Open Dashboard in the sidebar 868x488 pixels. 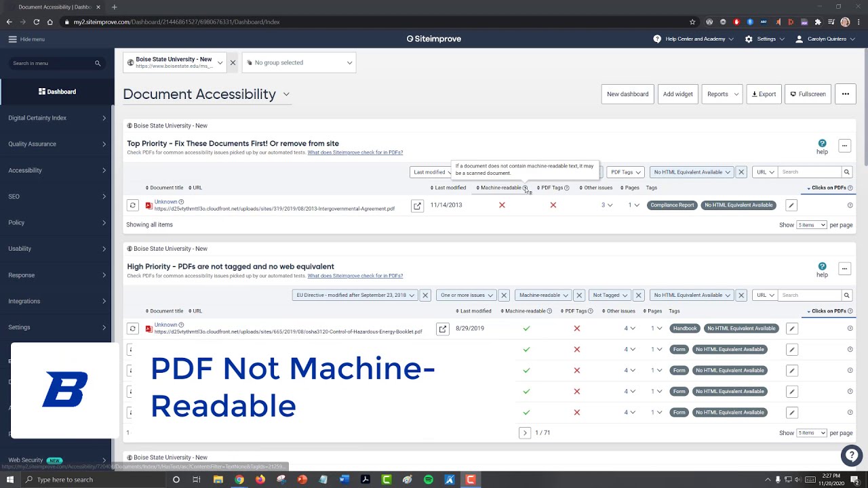[x=57, y=91]
